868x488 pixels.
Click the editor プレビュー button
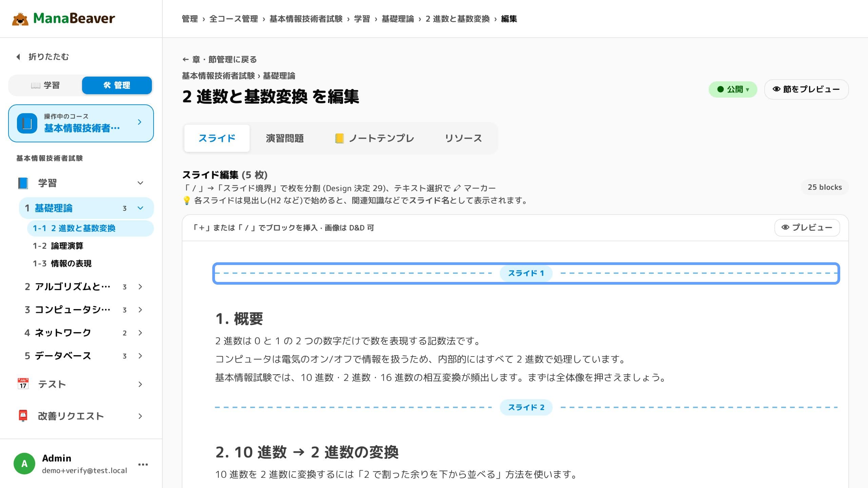pos(807,227)
